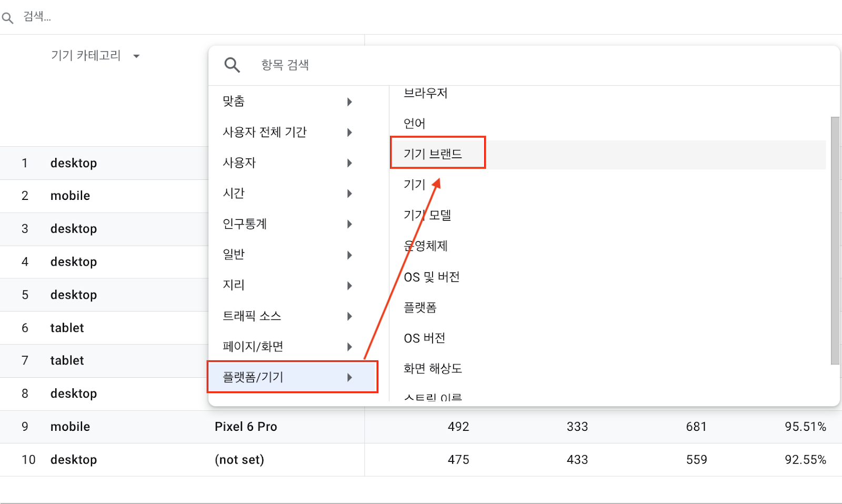
Task: Click tablet in row 7
Action: [x=67, y=360]
